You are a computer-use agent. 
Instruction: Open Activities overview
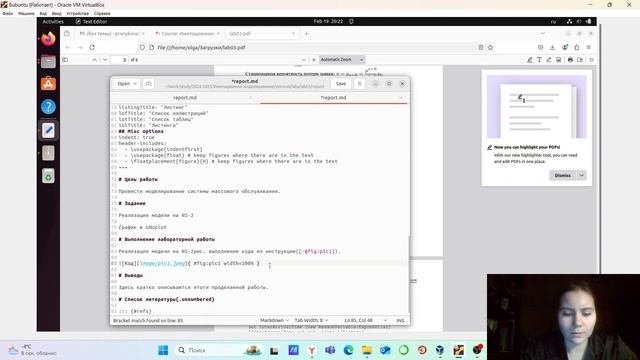click(53, 22)
